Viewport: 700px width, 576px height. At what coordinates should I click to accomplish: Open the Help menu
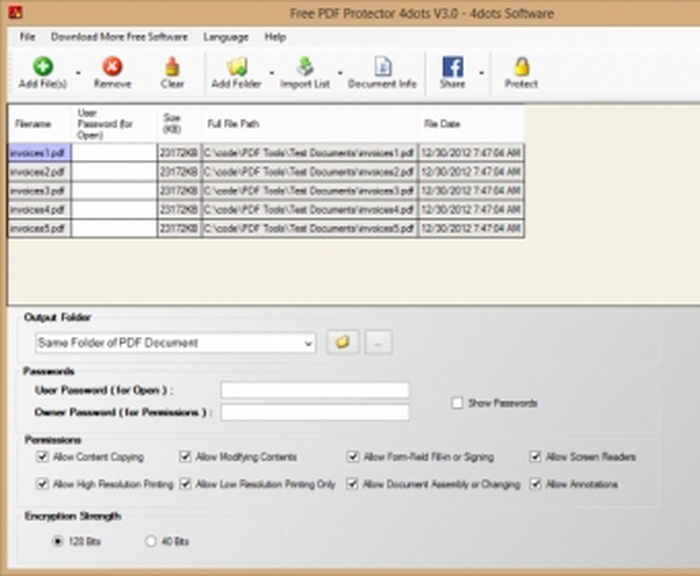click(275, 37)
